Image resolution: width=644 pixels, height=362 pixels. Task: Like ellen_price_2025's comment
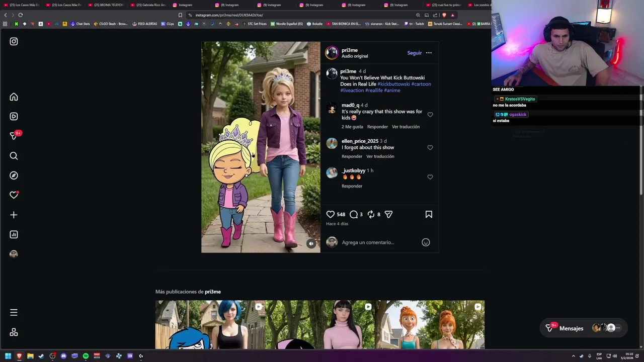pos(430,147)
